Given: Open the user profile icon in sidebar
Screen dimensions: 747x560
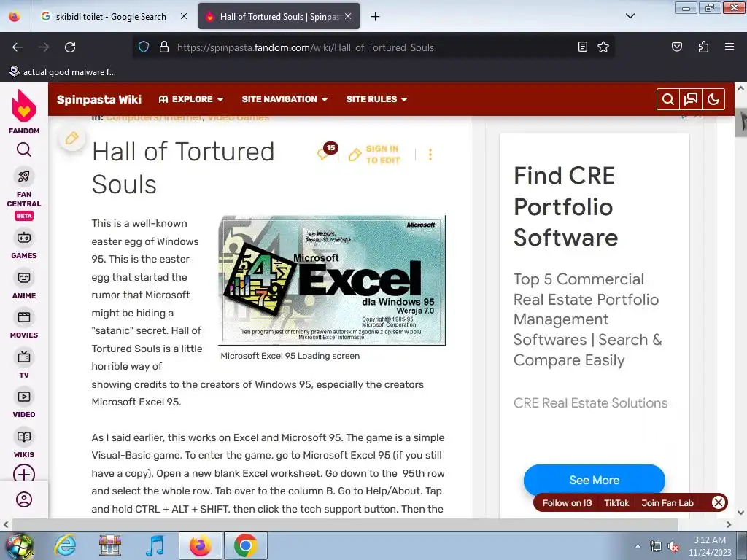Looking at the screenshot, I should coord(24,499).
